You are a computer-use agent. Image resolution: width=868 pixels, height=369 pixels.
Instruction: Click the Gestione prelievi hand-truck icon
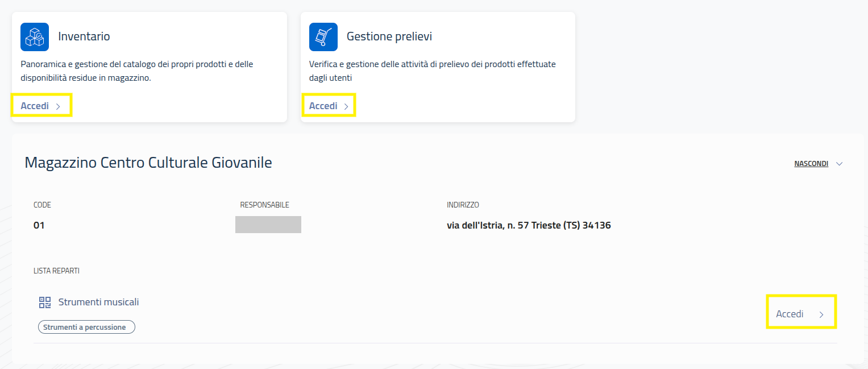323,37
